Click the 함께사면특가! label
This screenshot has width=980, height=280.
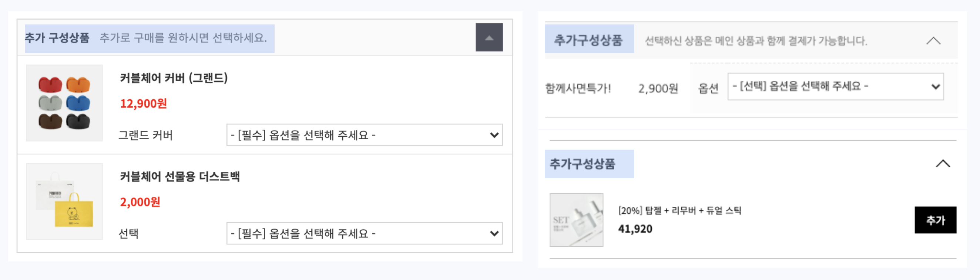tap(578, 89)
